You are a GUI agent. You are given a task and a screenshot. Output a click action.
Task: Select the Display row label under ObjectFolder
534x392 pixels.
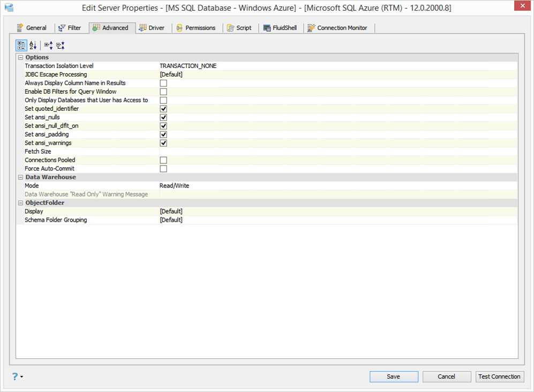pos(34,211)
